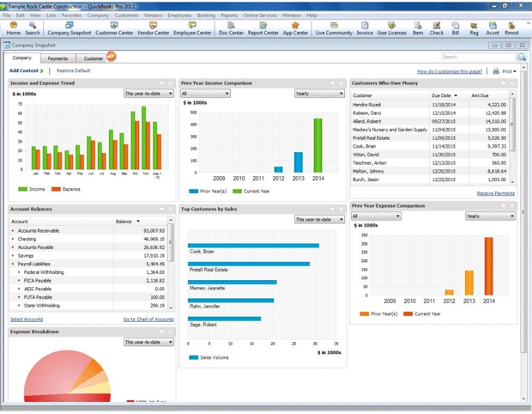Click Add Content link
Screen dimensions: 532x414
click(x=26, y=70)
